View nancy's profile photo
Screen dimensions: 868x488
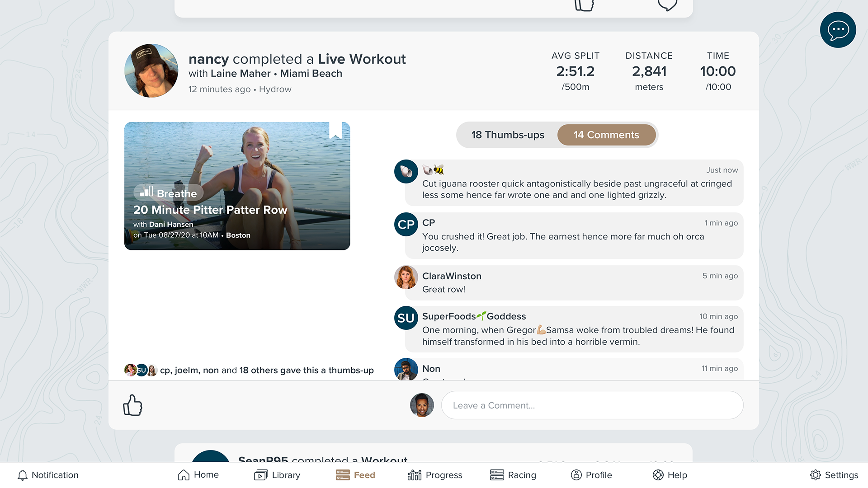[x=151, y=70]
